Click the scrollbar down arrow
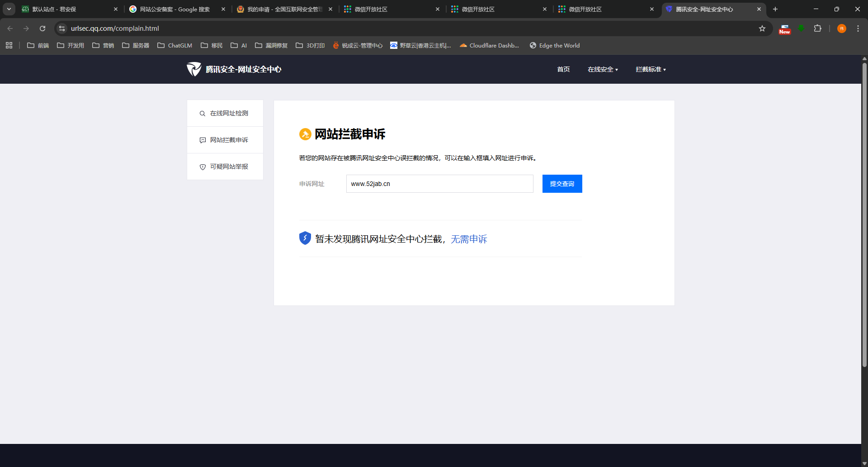 pos(864,463)
